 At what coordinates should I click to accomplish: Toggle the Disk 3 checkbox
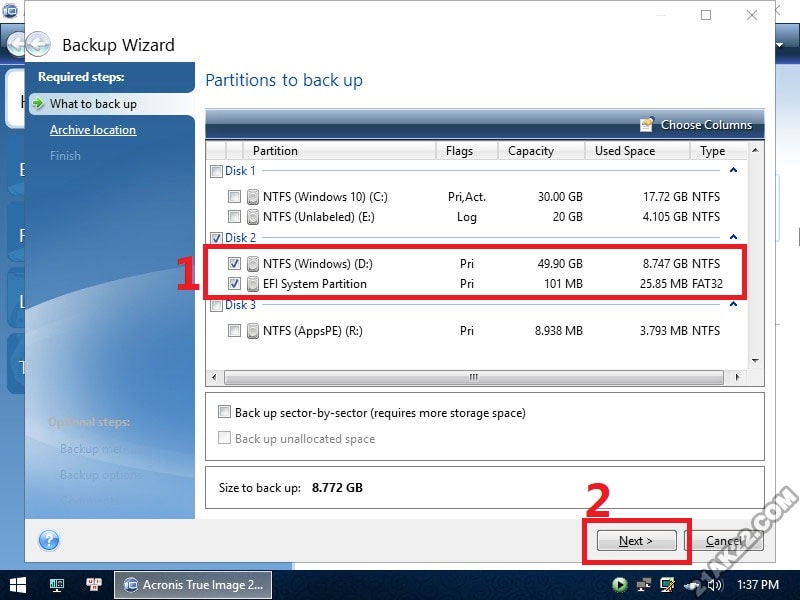click(216, 305)
